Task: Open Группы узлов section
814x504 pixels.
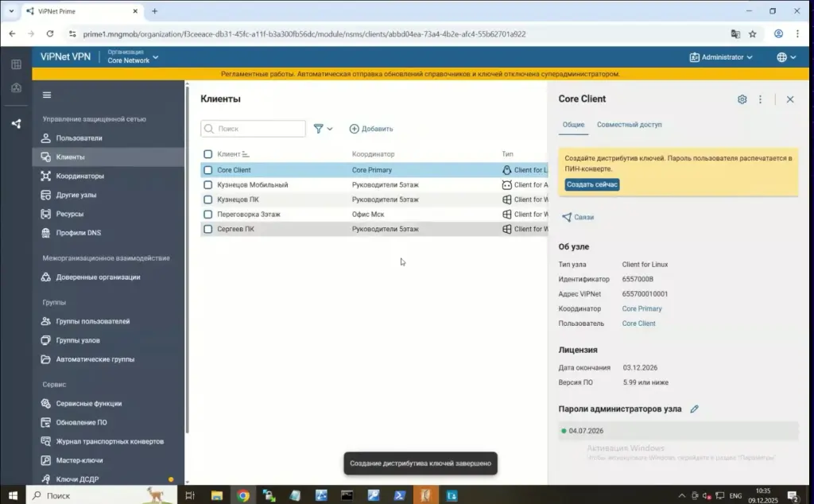Action: click(77, 340)
